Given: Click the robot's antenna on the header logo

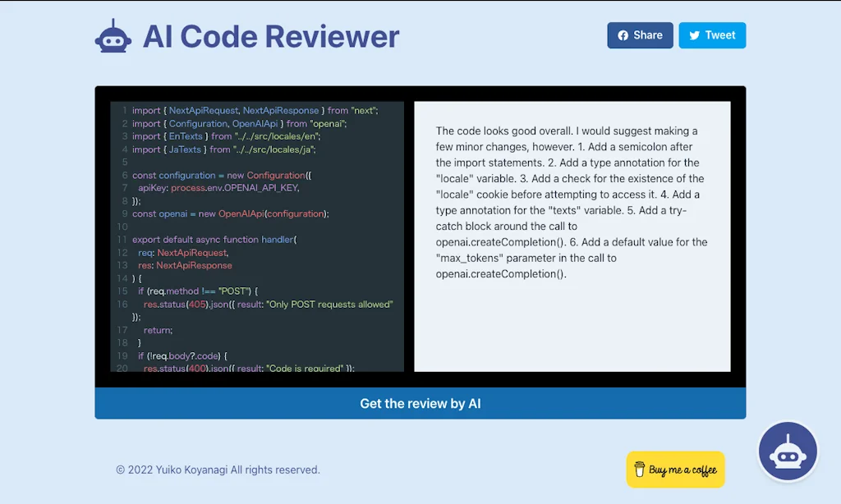Looking at the screenshot, I should coord(112,21).
